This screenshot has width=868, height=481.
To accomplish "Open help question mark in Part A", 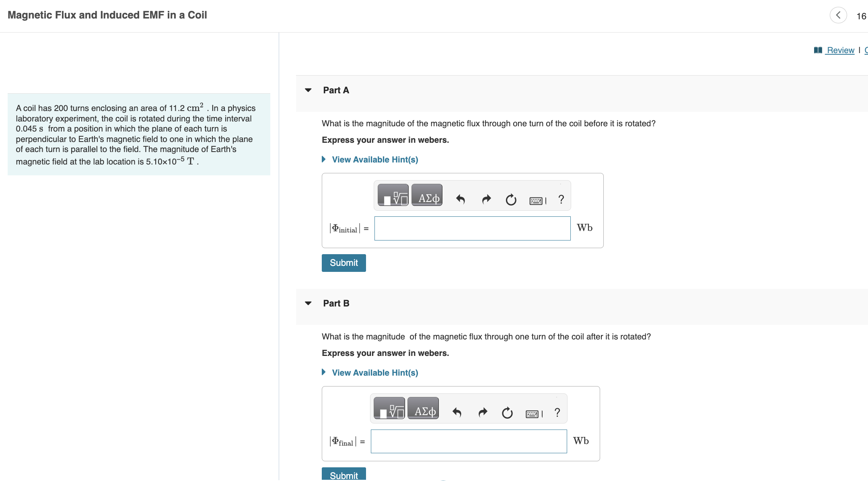I will [x=561, y=199].
